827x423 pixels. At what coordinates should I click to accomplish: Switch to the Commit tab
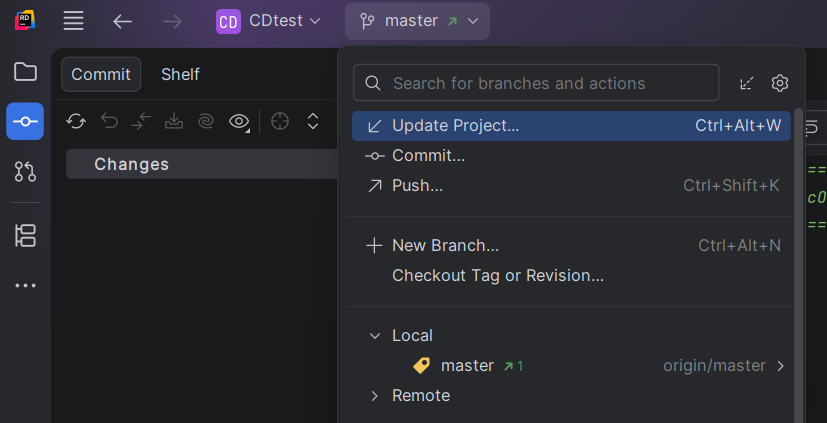pos(101,74)
